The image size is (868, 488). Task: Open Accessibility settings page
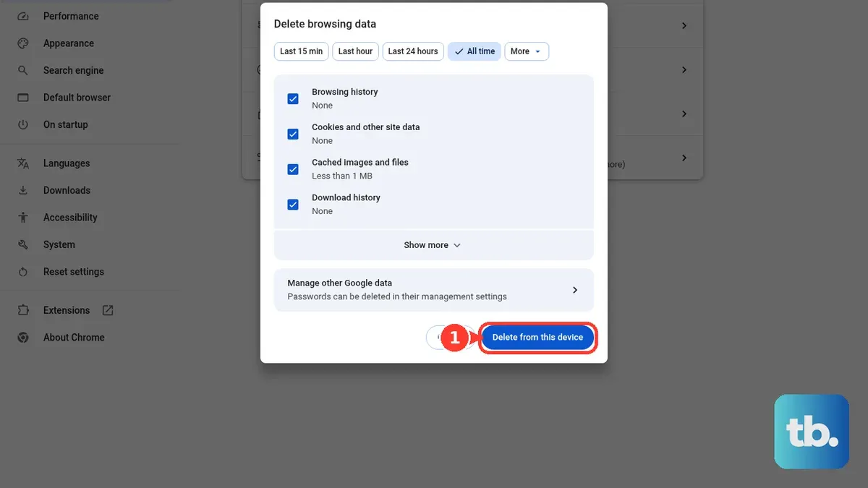70,218
